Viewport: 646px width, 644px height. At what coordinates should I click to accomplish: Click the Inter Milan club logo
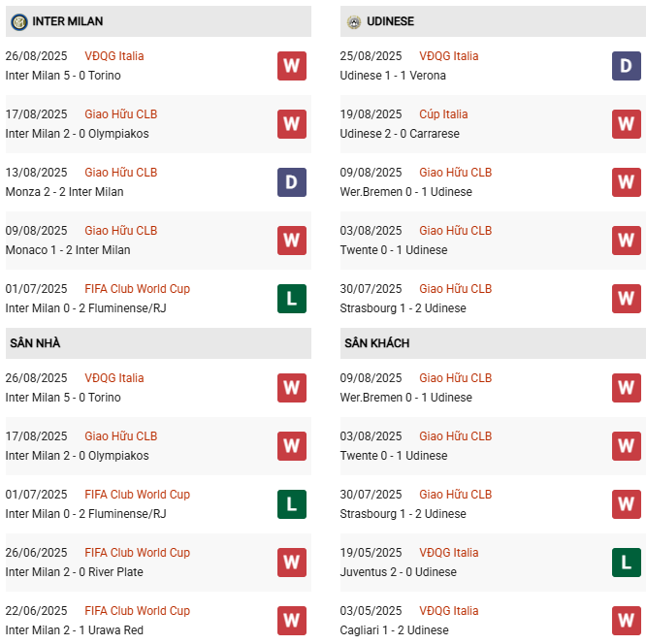pyautogui.click(x=18, y=21)
